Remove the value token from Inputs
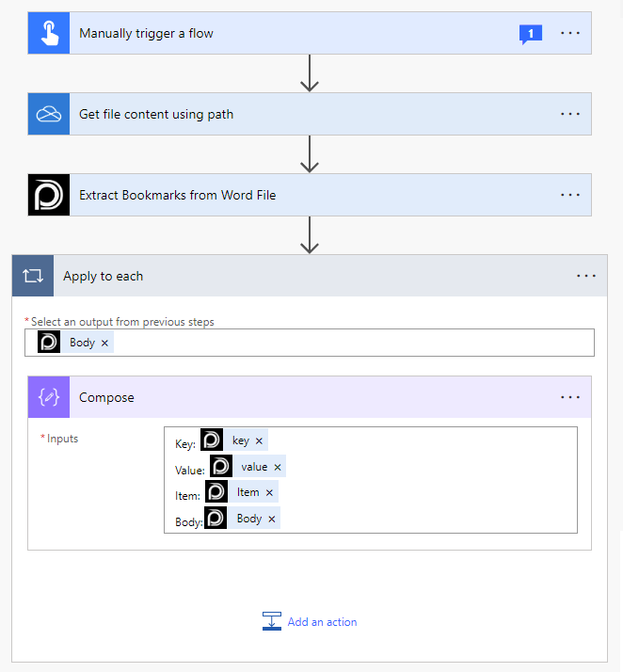The width and height of the screenshot is (623, 672). [278, 467]
